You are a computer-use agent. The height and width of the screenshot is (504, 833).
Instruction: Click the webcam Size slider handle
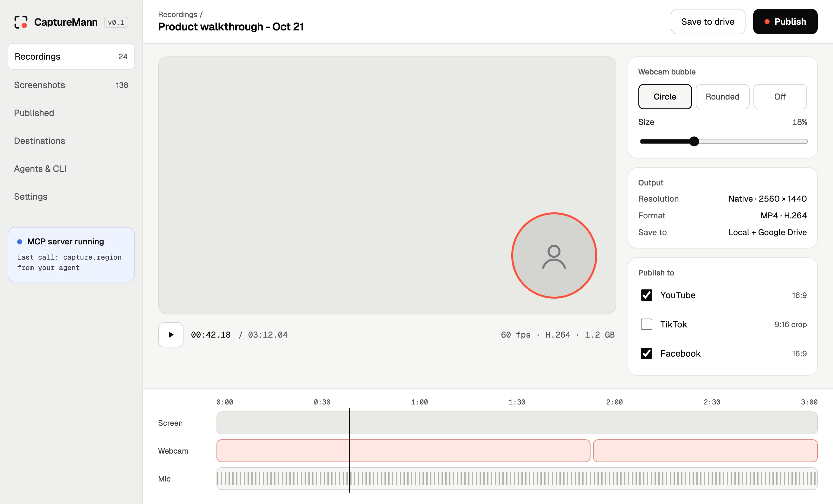pos(694,141)
